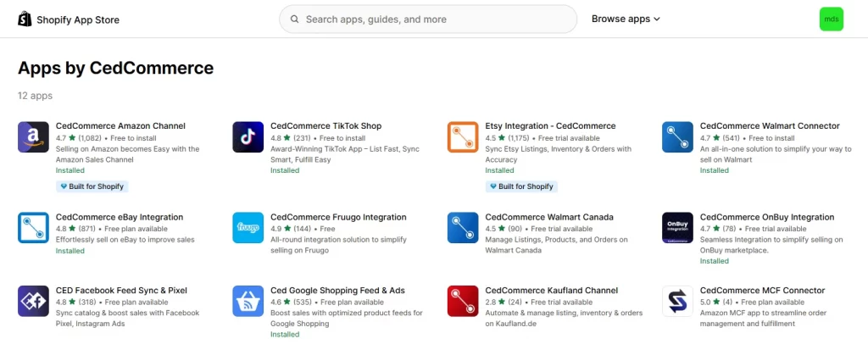The image size is (868, 344).
Task: Click the 4.7 (78) rating of OnBuy Integration
Action: coord(719,229)
